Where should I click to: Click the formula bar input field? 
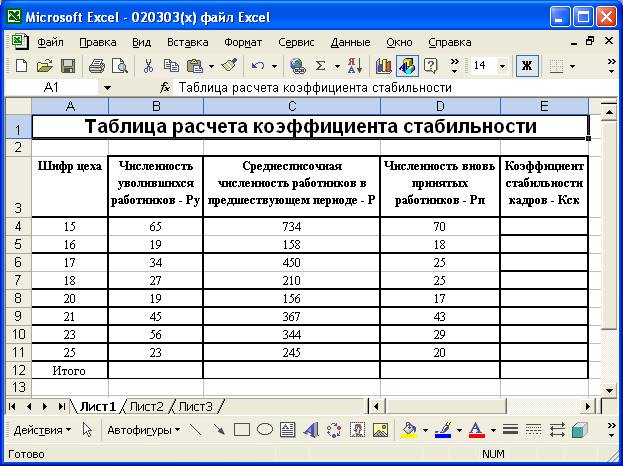(x=393, y=88)
